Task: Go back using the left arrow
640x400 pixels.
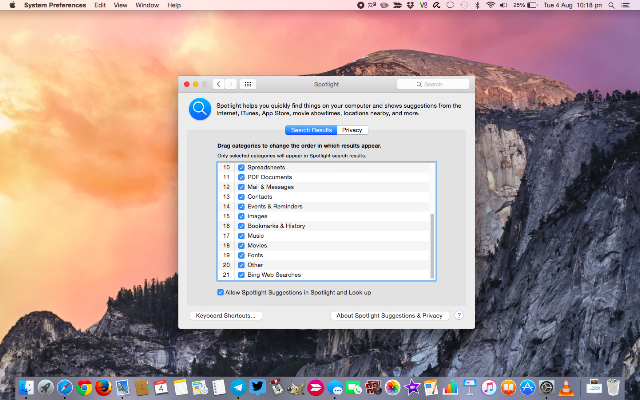Action: (218, 84)
